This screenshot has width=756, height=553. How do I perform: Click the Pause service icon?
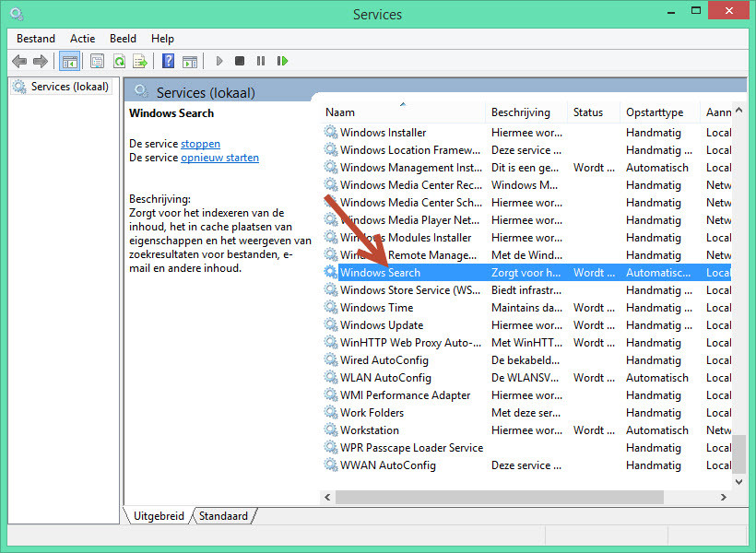point(261,61)
